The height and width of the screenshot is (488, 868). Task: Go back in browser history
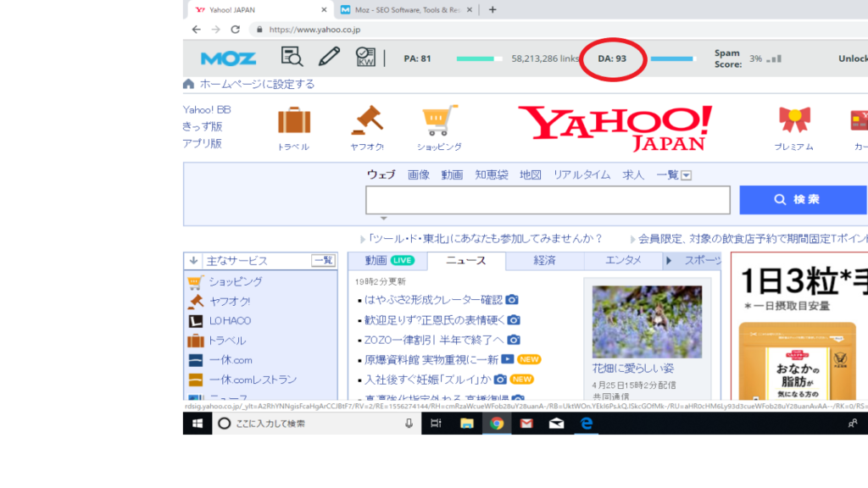tap(197, 30)
